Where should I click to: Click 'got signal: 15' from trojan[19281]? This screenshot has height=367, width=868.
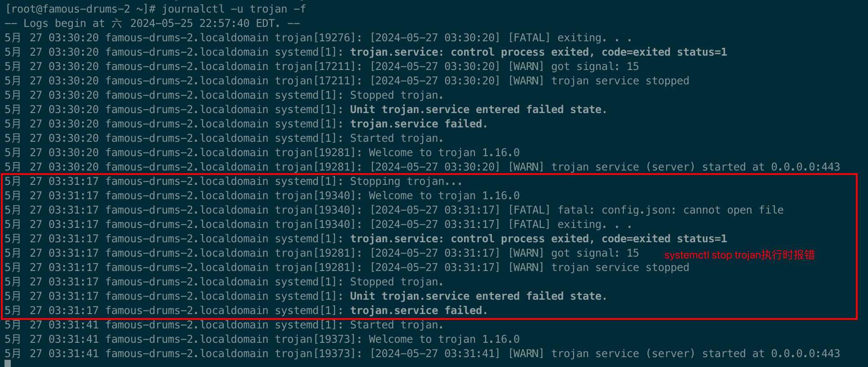pos(595,253)
